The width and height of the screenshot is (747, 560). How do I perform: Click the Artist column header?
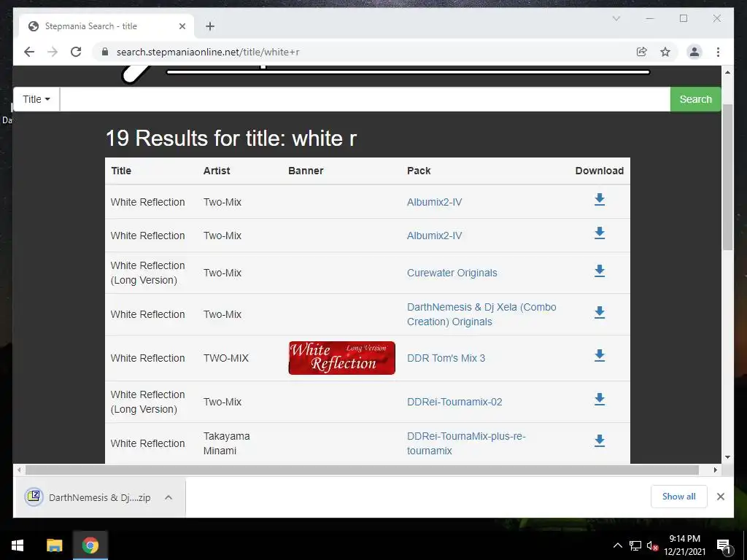[216, 171]
